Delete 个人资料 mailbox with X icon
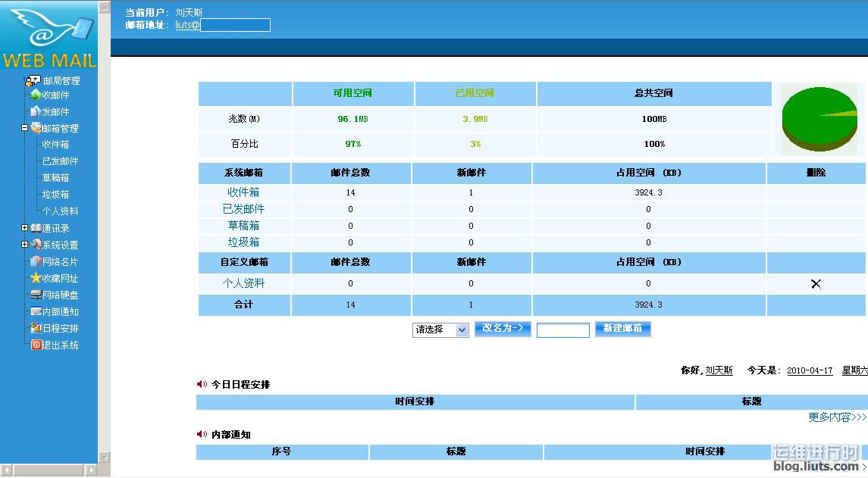Screen dimensions: 868x478 (x=816, y=284)
